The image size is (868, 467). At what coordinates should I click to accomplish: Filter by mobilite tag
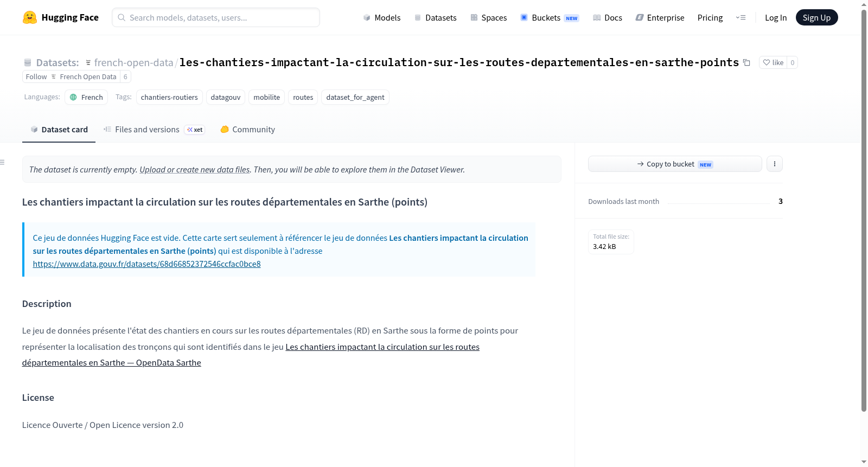(x=267, y=97)
